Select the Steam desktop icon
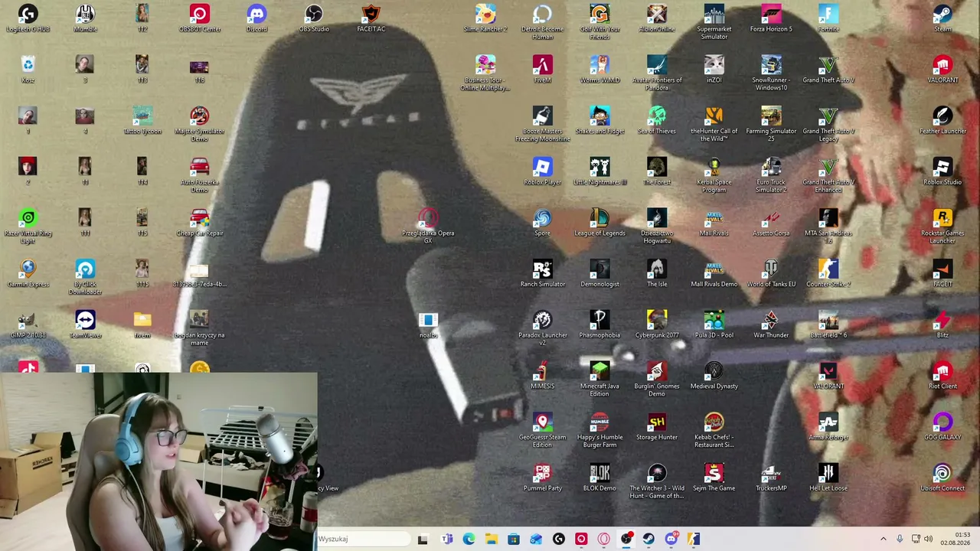Image resolution: width=980 pixels, height=551 pixels. coord(942,18)
